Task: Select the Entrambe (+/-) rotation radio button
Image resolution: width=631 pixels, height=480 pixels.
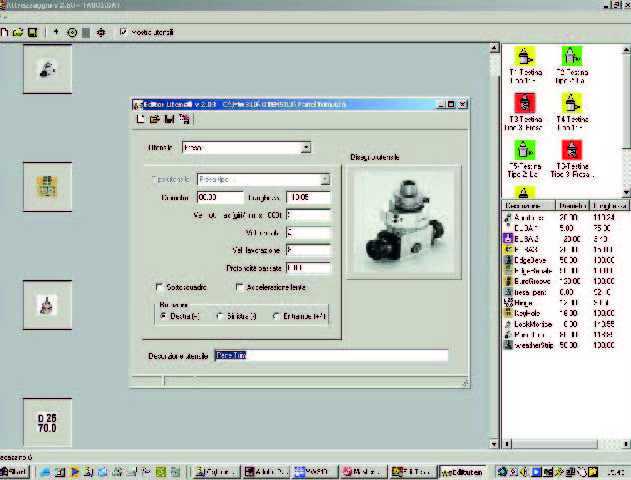Action: click(x=276, y=316)
